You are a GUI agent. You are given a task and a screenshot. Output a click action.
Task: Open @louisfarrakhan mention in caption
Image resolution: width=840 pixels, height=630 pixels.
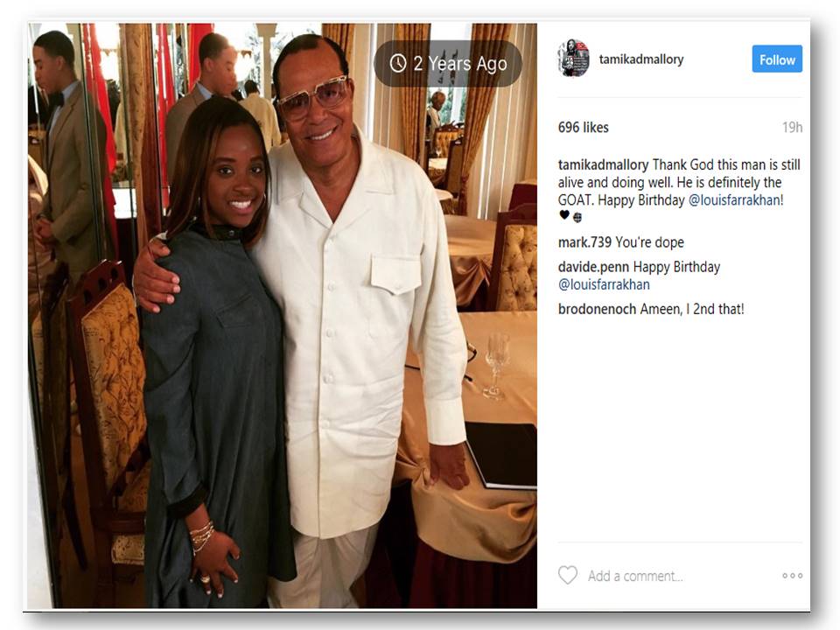point(734,200)
